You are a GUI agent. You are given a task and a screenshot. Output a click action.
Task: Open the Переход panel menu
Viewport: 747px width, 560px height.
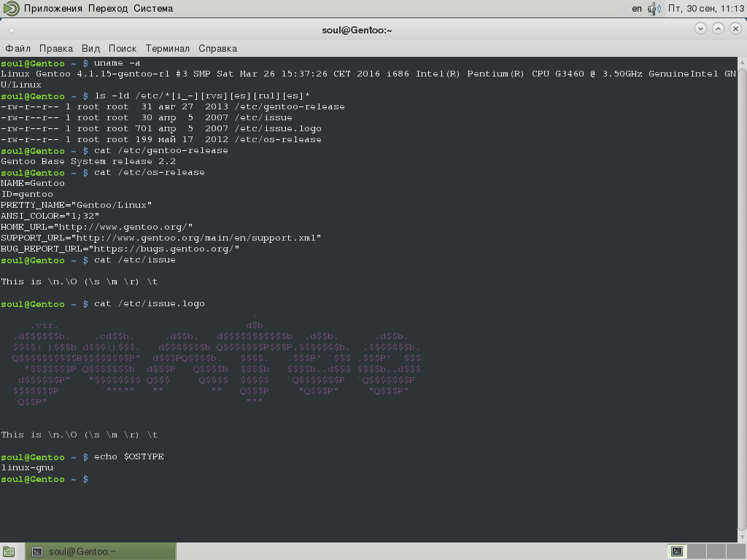coord(108,9)
